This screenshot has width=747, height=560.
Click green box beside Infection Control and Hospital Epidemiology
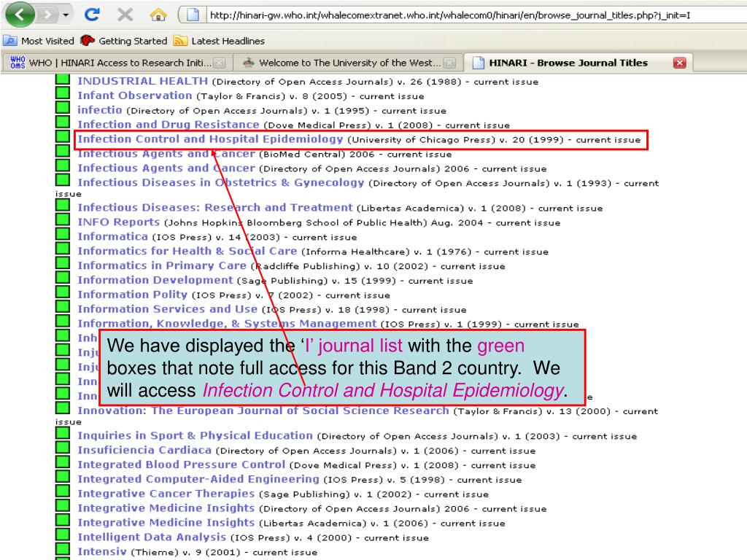pyautogui.click(x=63, y=136)
